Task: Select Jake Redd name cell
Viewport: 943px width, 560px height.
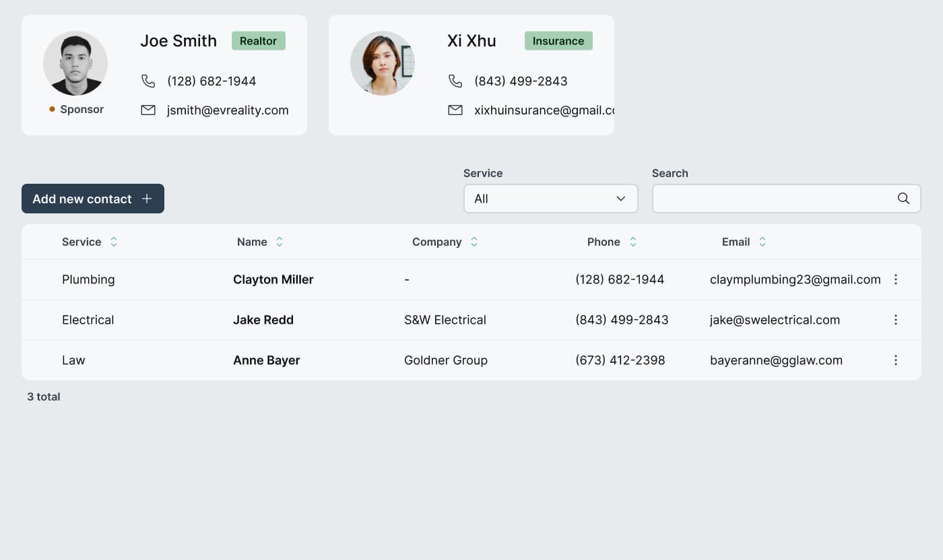Action: point(263,320)
